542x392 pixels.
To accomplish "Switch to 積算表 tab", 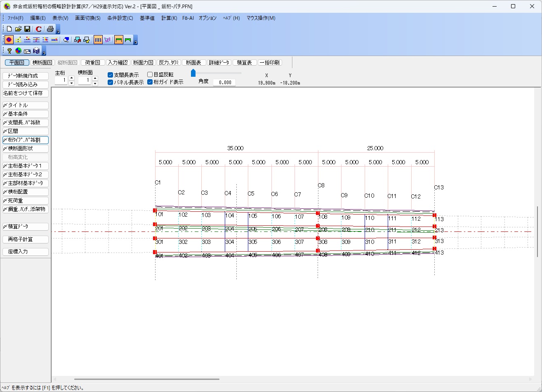I will click(244, 63).
